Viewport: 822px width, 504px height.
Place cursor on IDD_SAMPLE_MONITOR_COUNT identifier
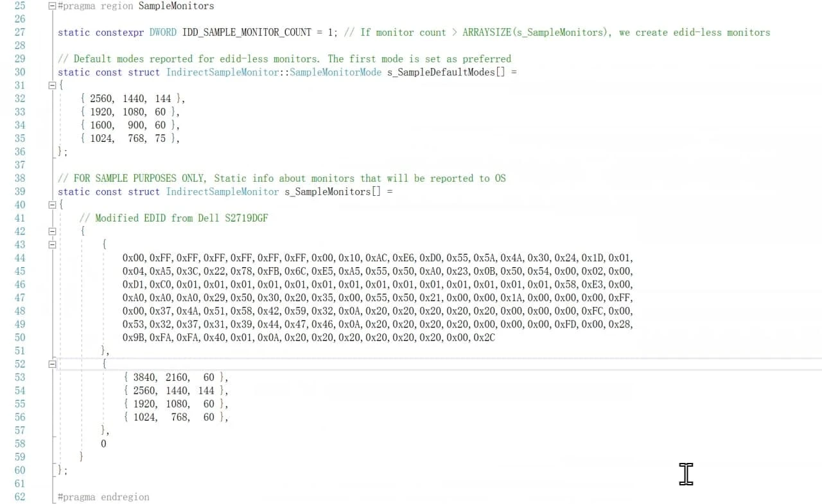point(247,32)
